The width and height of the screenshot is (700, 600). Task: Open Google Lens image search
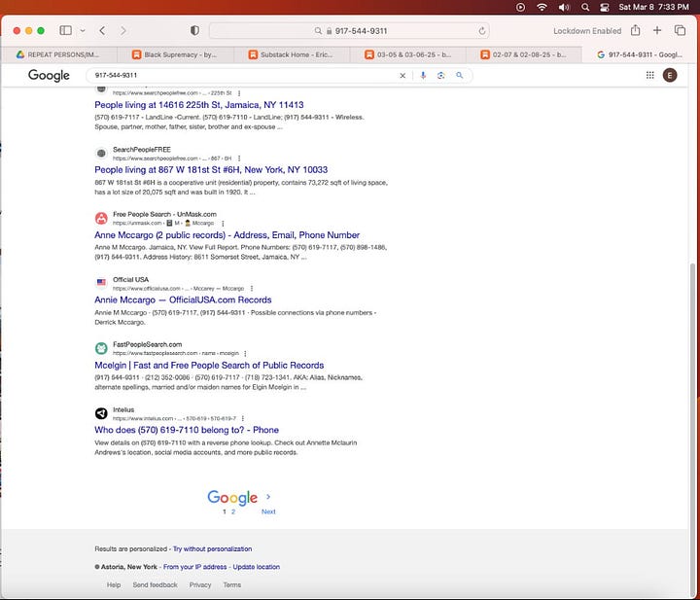click(441, 76)
